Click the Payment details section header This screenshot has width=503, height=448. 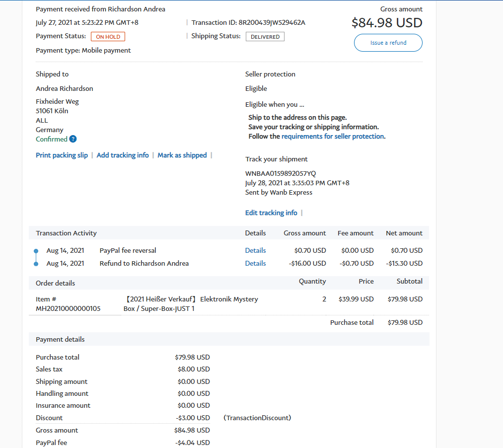coord(60,339)
